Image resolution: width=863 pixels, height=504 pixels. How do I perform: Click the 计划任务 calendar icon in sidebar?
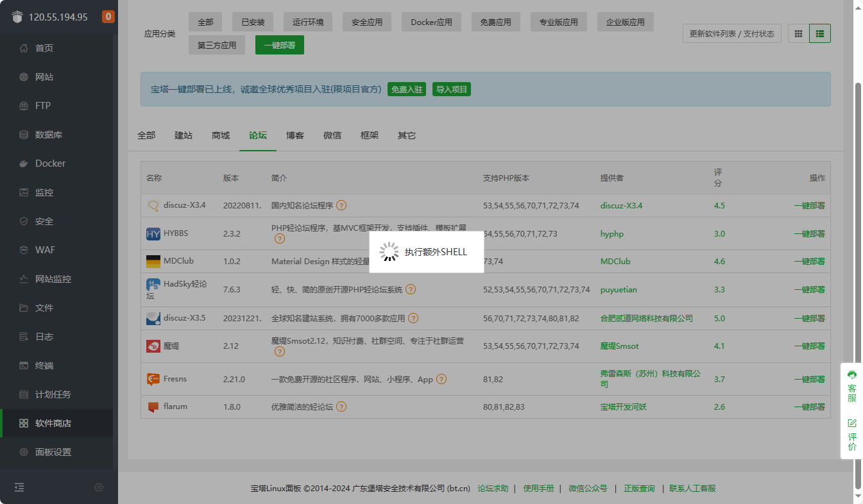24,394
